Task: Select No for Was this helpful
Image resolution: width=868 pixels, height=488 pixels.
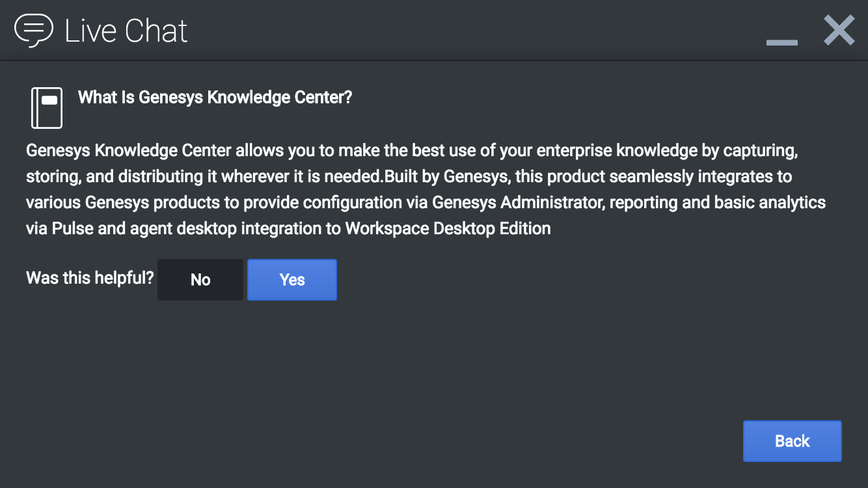Action: [x=200, y=280]
